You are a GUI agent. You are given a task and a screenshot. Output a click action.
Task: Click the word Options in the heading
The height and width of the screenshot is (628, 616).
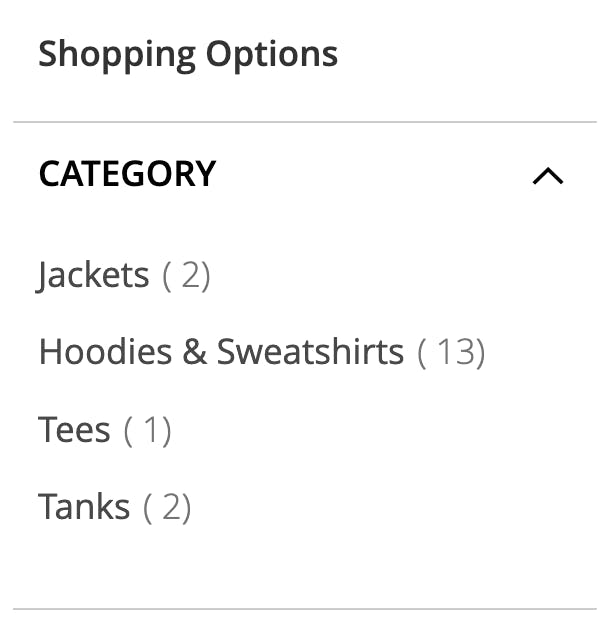click(272, 55)
